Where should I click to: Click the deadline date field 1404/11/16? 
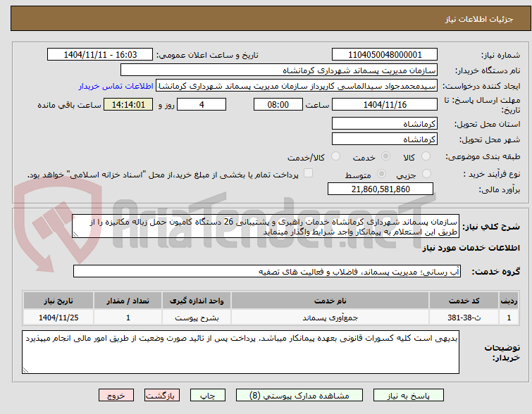coord(385,104)
